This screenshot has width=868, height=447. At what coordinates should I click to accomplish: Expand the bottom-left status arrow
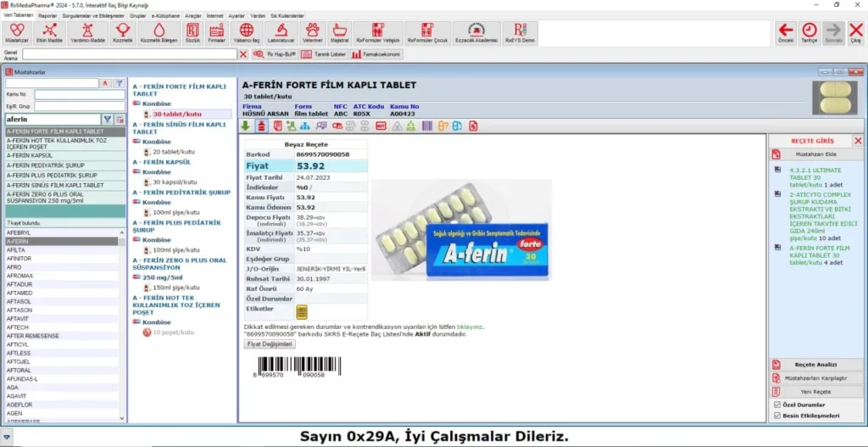6,437
